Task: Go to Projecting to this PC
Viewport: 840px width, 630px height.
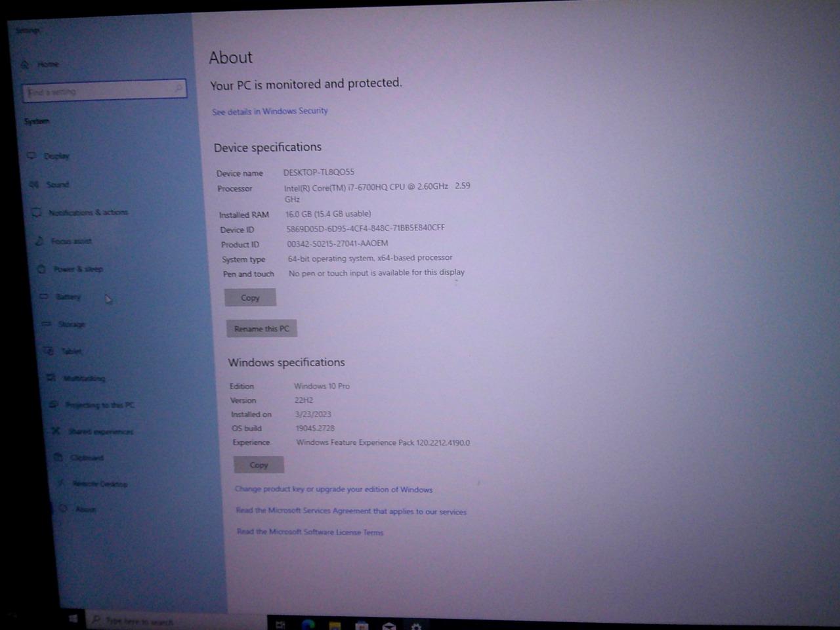Action: click(93, 406)
